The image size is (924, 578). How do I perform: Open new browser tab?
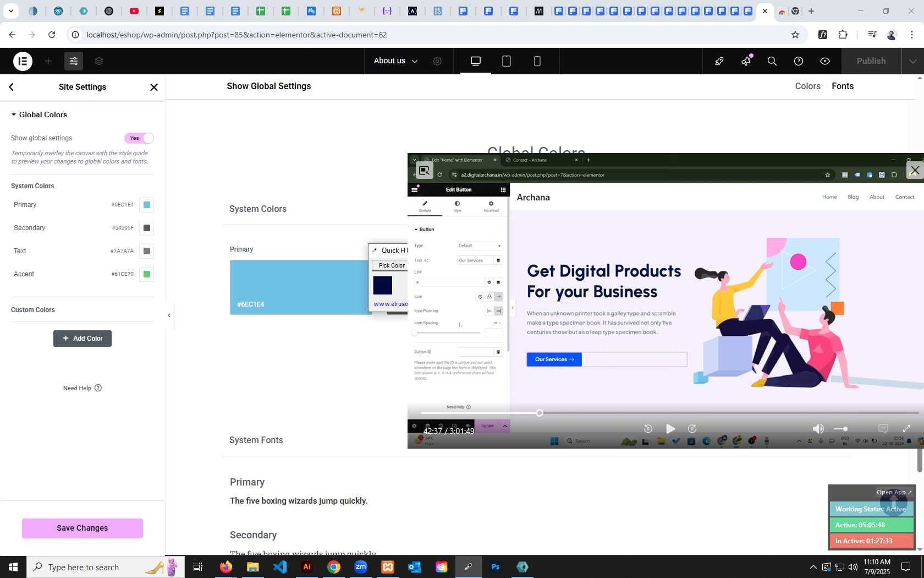point(811,11)
